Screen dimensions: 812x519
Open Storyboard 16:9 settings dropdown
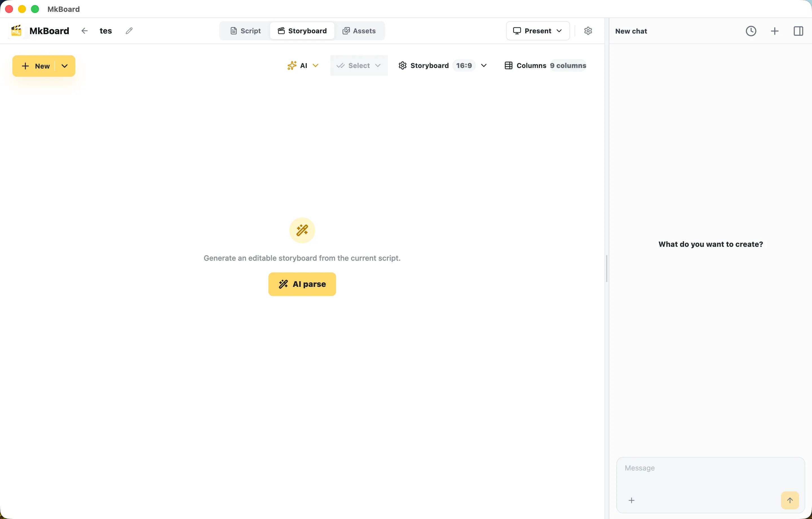click(x=443, y=65)
